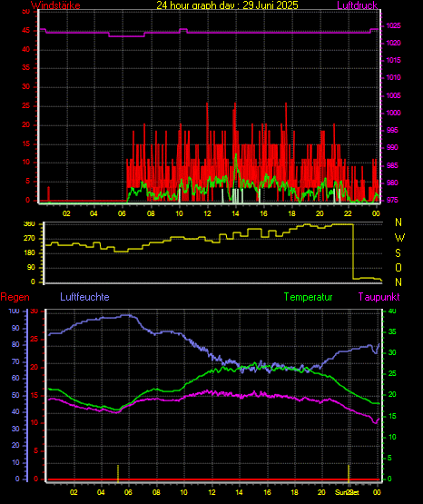Click the 1020 pressure axis value

393,43
